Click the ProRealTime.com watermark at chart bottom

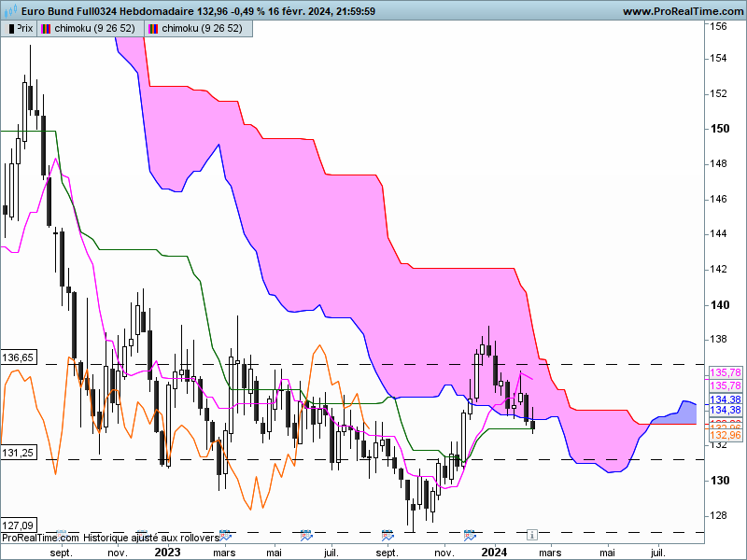click(x=40, y=538)
